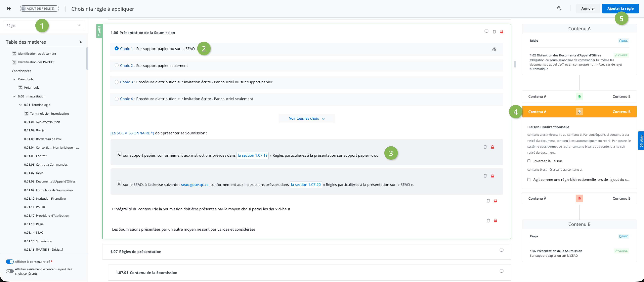Select Choix 4 Par courriel seulement
This screenshot has width=644, height=282.
tap(117, 99)
